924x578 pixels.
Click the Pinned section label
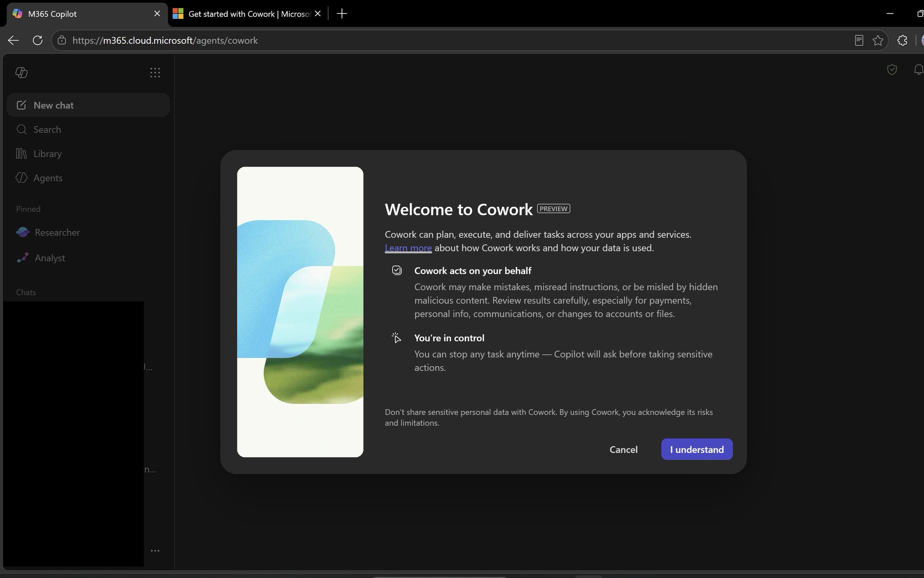click(28, 209)
